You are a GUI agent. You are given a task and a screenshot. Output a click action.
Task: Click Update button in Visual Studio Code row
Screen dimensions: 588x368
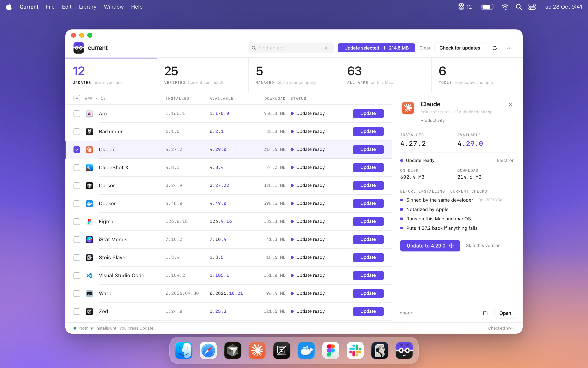tap(368, 276)
